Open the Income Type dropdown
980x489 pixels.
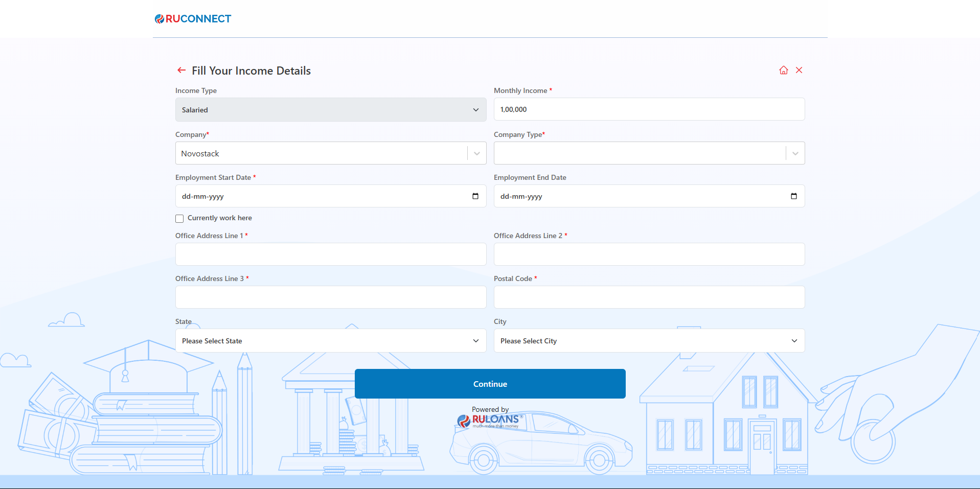[x=330, y=110]
